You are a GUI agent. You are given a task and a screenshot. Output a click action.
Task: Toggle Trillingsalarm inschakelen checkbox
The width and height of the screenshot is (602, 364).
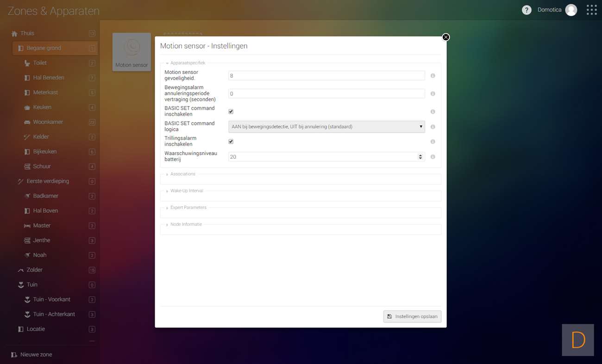(231, 142)
